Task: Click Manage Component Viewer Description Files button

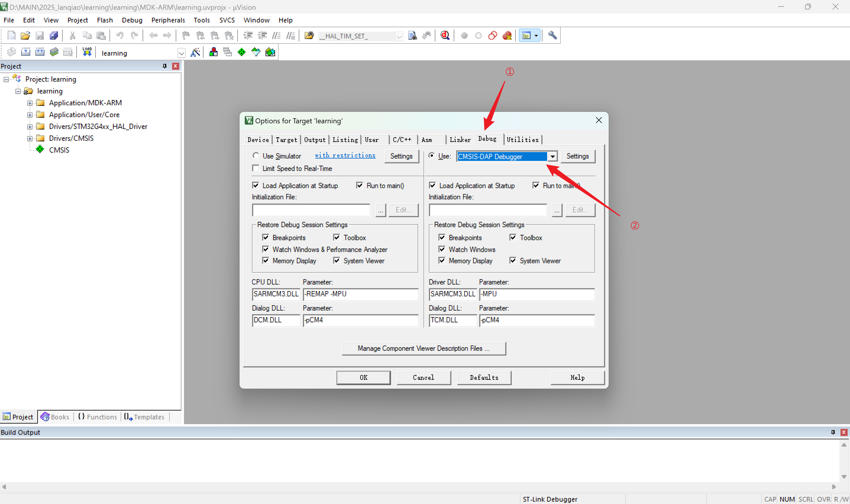Action: click(x=424, y=348)
